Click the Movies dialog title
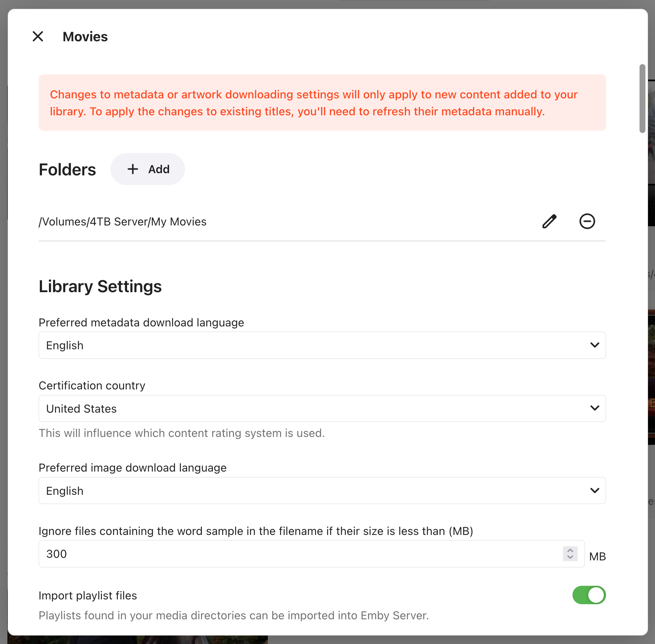 [85, 36]
